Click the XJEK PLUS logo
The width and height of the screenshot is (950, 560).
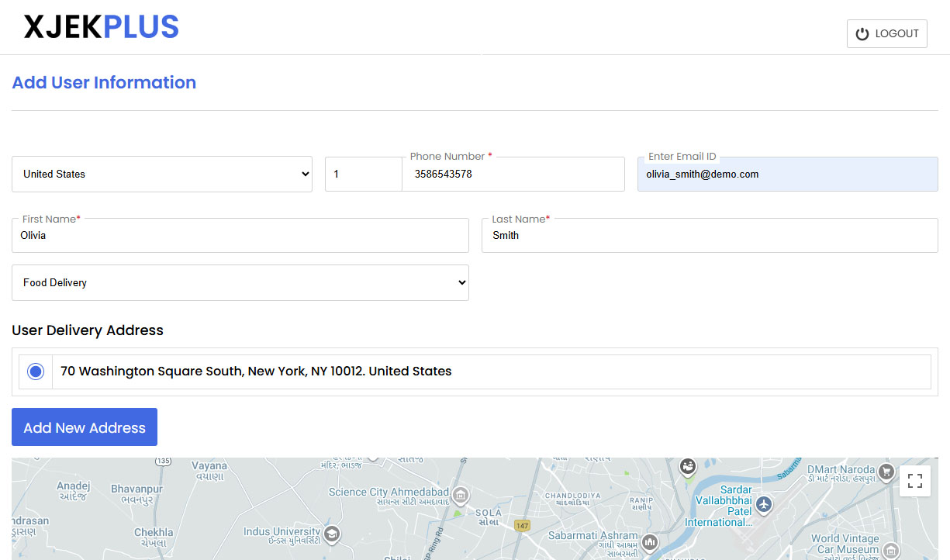pyautogui.click(x=101, y=26)
